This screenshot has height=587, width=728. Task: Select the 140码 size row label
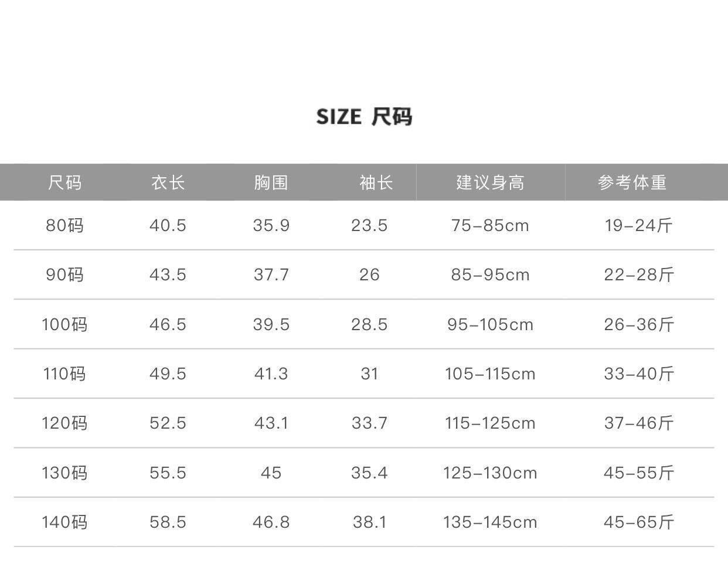pyautogui.click(x=65, y=522)
